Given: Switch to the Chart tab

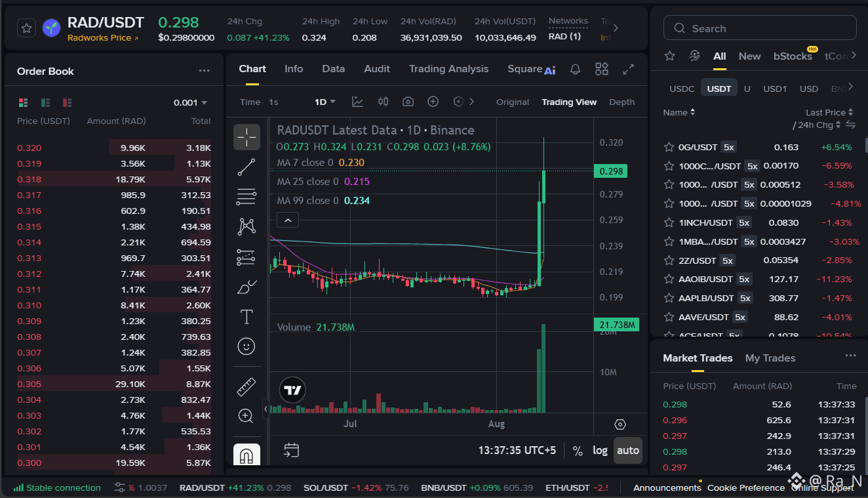Looking at the screenshot, I should tap(252, 69).
